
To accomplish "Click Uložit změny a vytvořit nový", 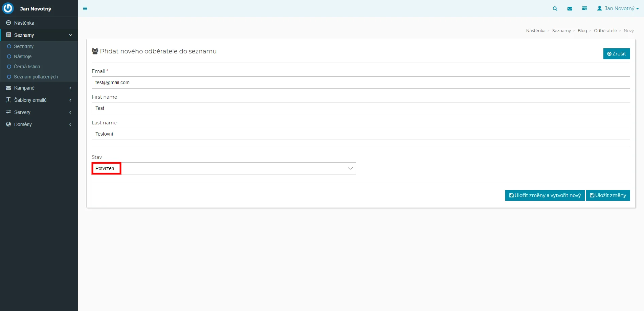I will point(545,195).
